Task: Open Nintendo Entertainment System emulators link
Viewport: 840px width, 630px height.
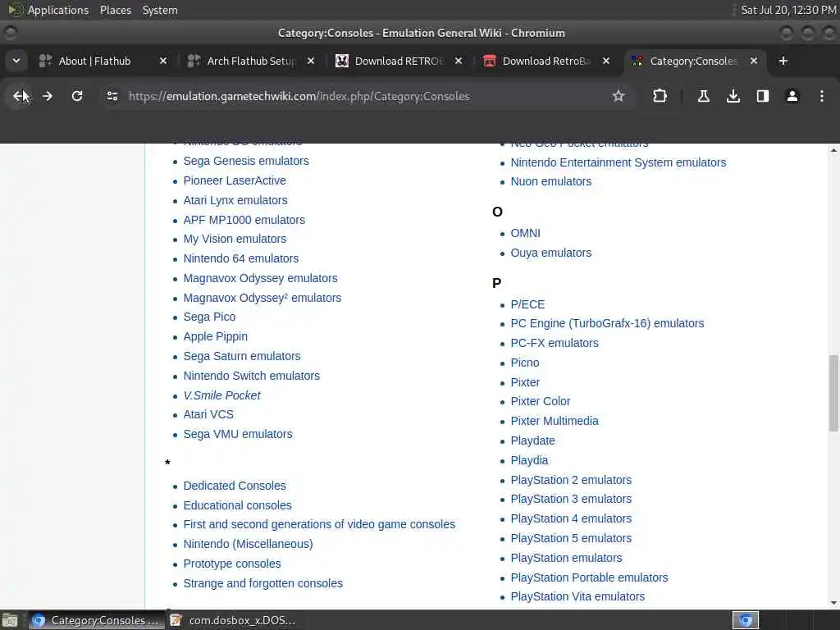Action: tap(619, 162)
